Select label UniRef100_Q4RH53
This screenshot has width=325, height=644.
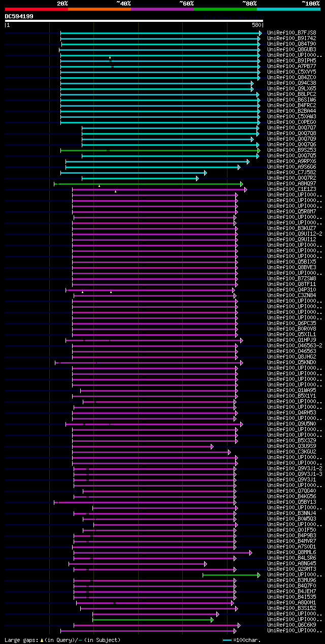point(291,412)
